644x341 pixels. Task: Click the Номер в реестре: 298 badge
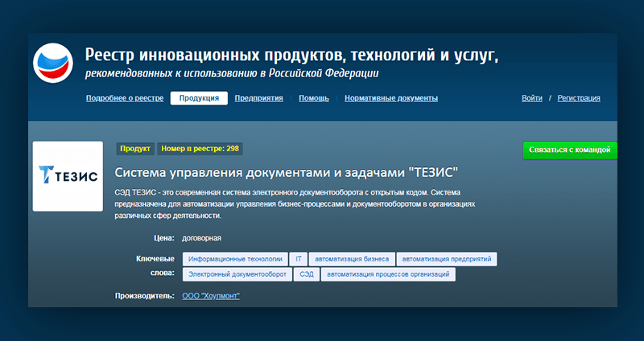[200, 149]
